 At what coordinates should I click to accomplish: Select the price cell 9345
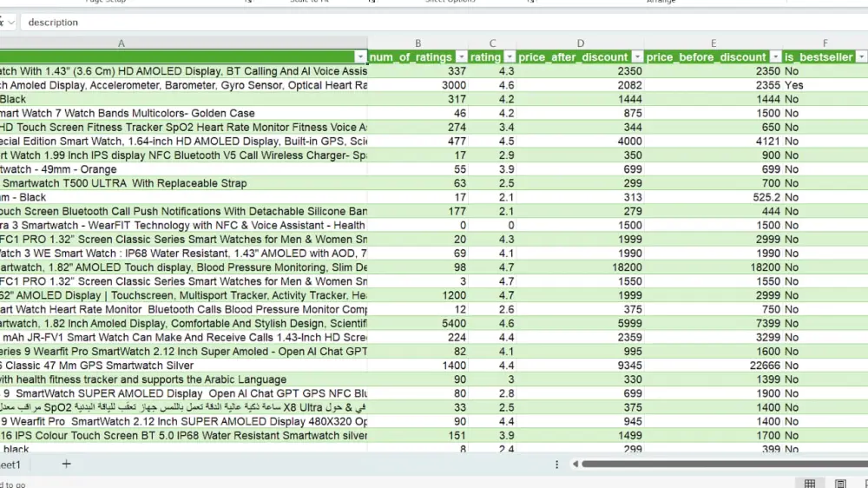(x=580, y=366)
